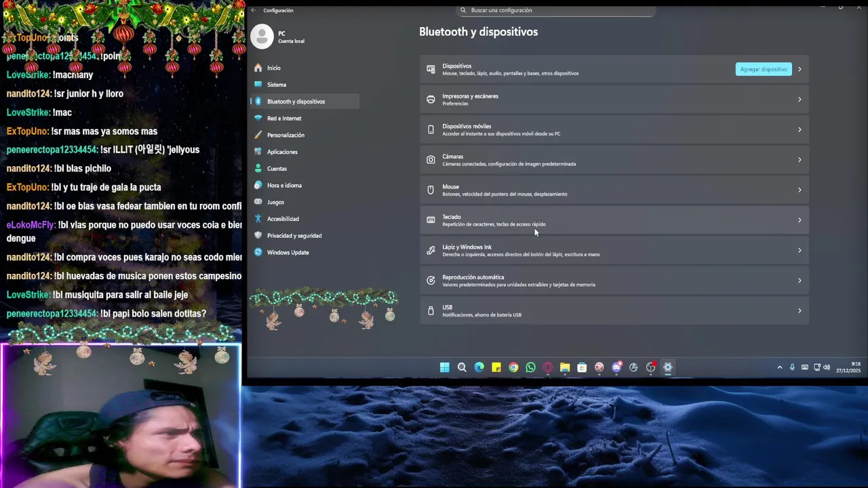Screen dimensions: 868x488
Task: Expand Lápiz y Windows Ink chevron
Action: pos(800,250)
